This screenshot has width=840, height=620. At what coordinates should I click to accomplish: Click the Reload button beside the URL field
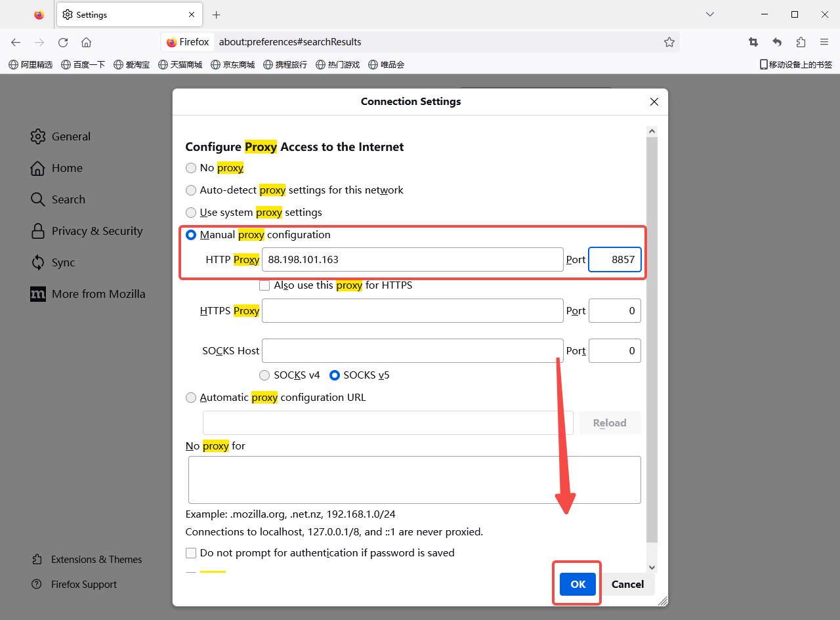(x=610, y=423)
